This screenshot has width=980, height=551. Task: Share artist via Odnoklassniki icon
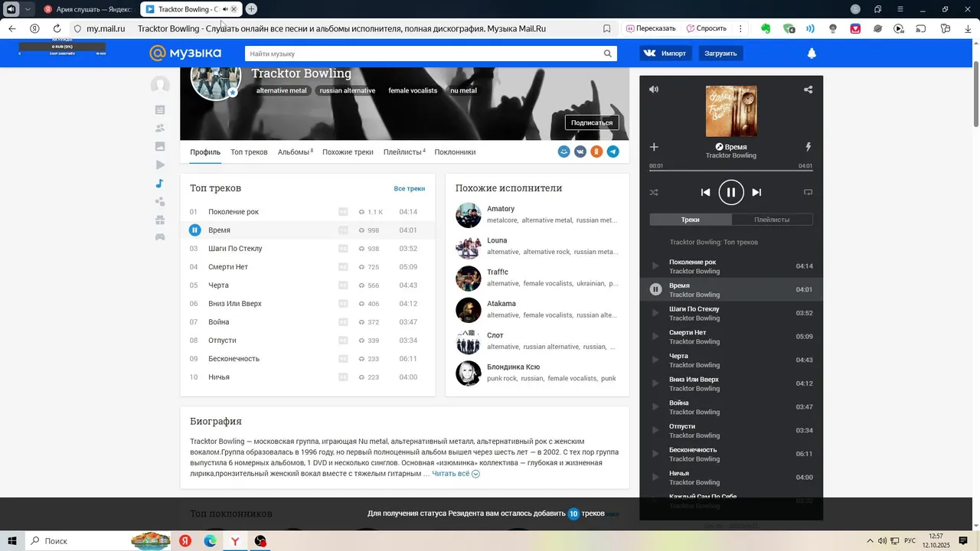(596, 152)
